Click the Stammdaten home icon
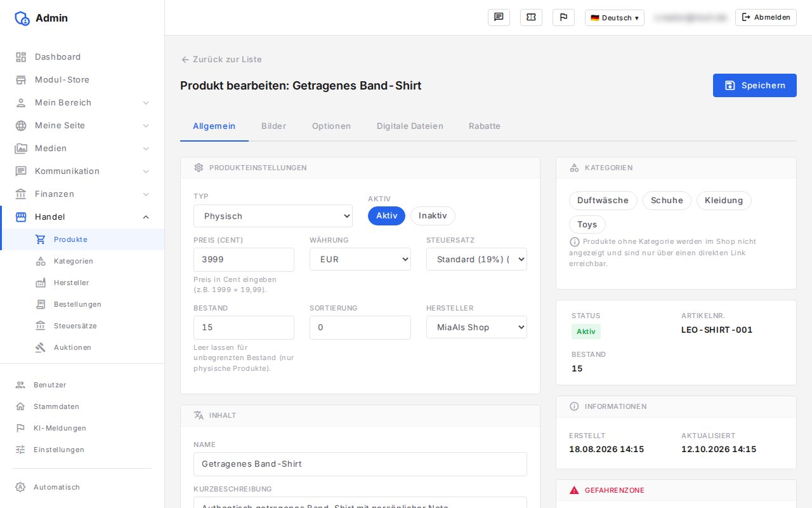The width and height of the screenshot is (812, 508). [20, 406]
